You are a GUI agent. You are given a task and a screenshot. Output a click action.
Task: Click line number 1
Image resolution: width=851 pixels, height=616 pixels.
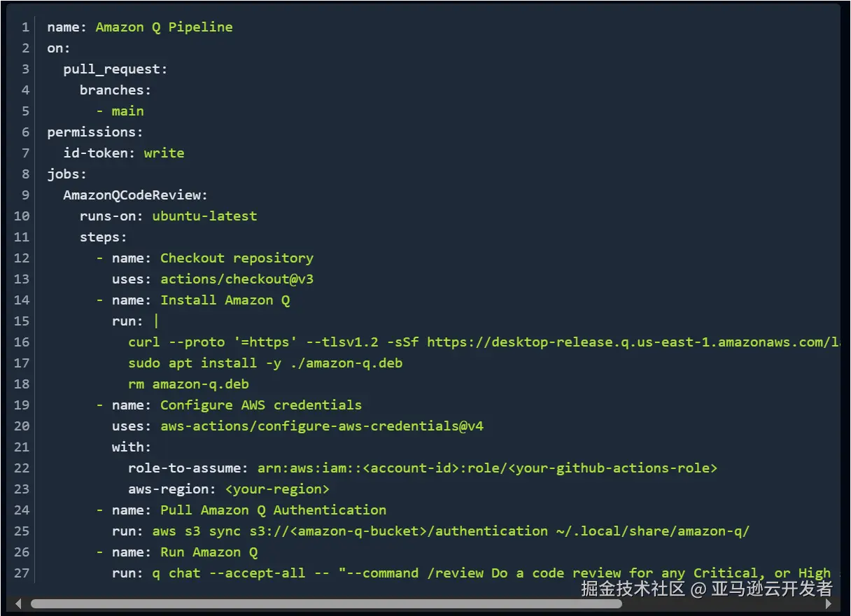[26, 27]
